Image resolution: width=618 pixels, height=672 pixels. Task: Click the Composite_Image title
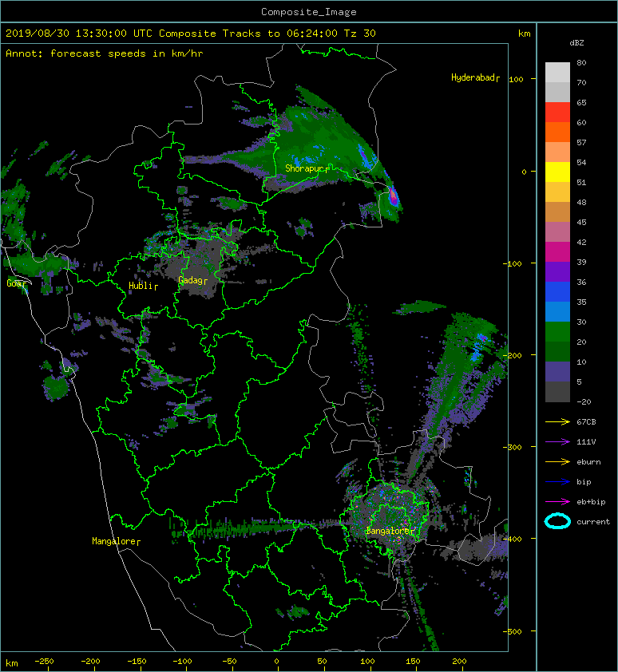pyautogui.click(x=309, y=12)
